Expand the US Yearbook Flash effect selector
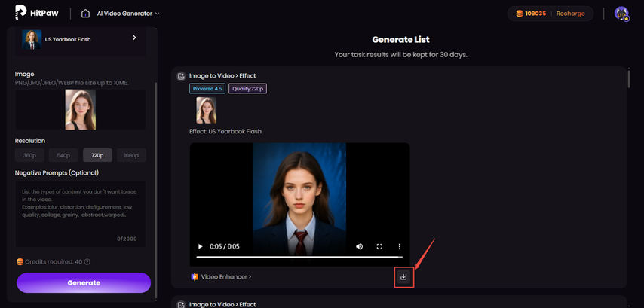The height and width of the screenshot is (308, 644). (x=134, y=38)
